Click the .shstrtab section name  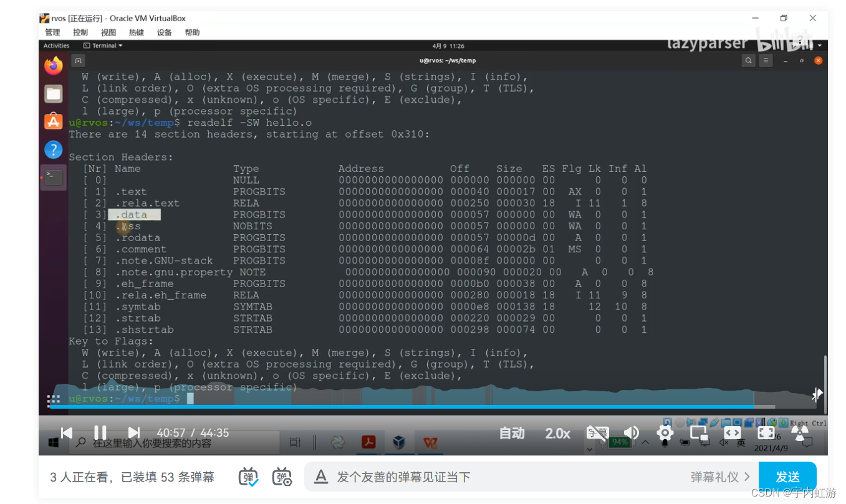point(145,330)
